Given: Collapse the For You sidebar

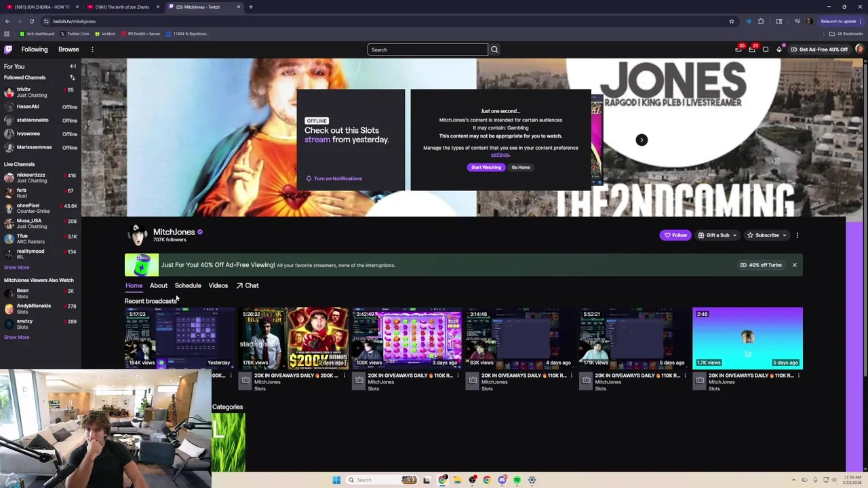Looking at the screenshot, I should pos(73,66).
